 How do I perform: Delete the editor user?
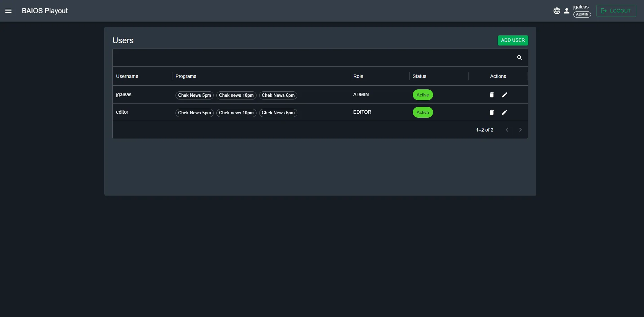(x=492, y=112)
